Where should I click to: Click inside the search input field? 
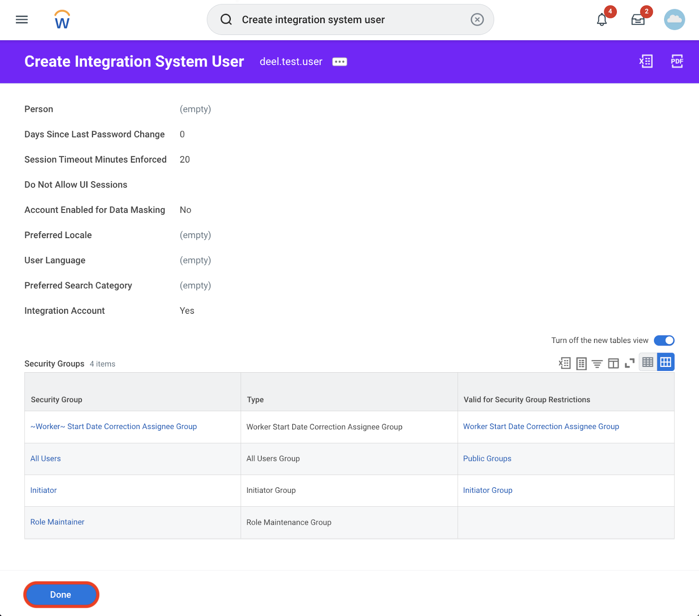(x=349, y=20)
